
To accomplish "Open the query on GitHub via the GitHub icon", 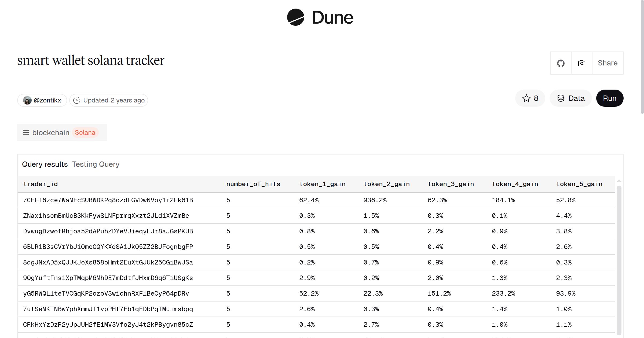I will point(561,63).
